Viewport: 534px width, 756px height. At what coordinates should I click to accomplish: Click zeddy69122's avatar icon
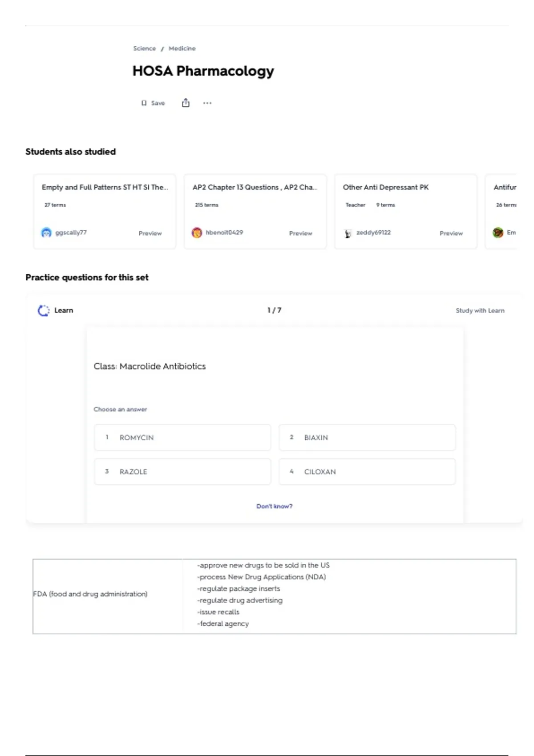(348, 233)
